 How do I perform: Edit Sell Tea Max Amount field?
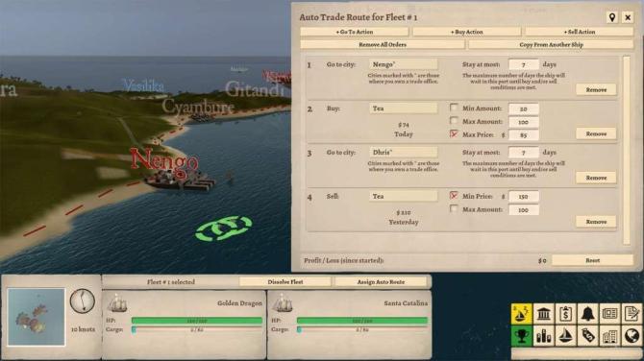[524, 209]
